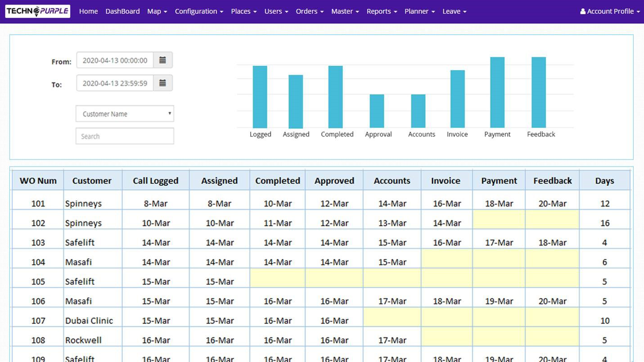
Task: Click empty Accounts cell in row 107
Action: pyautogui.click(x=392, y=317)
